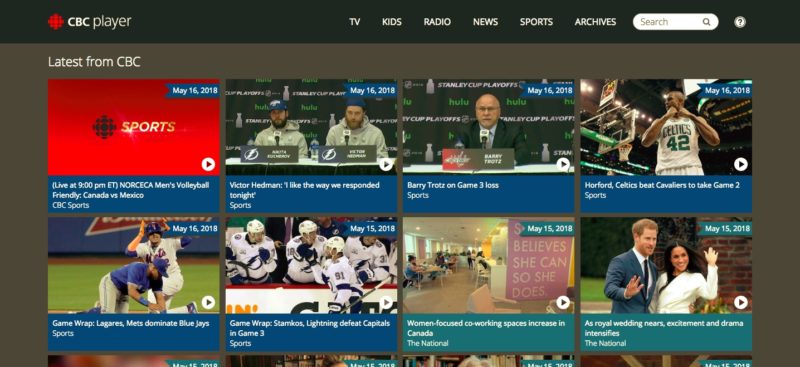Play the royal wedding nears video

pos(741,303)
